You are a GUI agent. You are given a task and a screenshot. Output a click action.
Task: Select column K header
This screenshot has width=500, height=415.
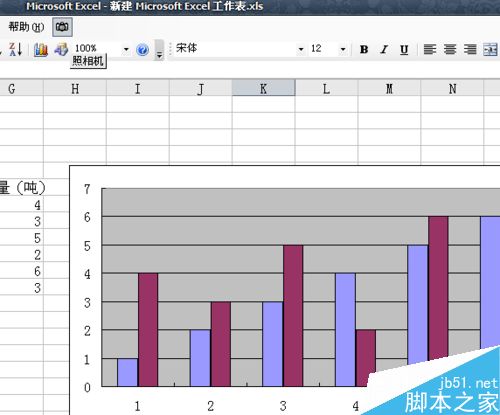coord(264,88)
